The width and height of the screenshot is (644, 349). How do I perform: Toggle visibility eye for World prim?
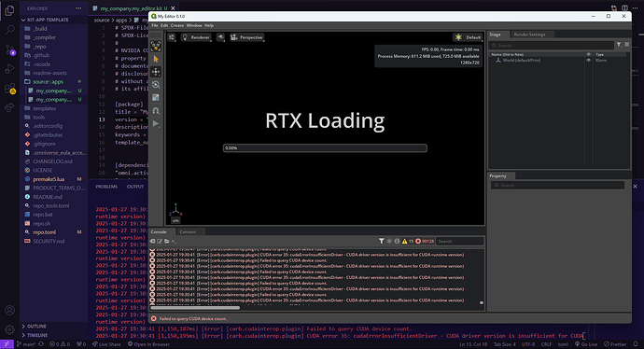pos(588,61)
